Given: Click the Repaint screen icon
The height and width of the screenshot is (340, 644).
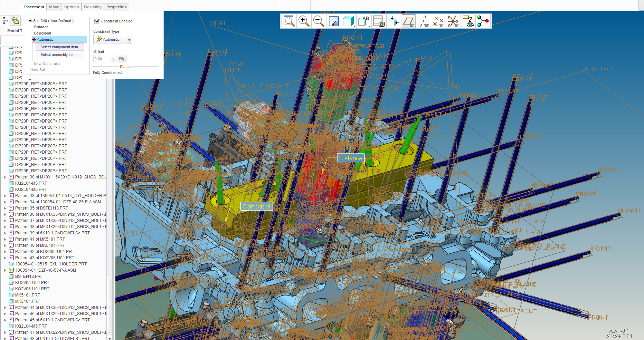Looking at the screenshot, I should (333, 21).
